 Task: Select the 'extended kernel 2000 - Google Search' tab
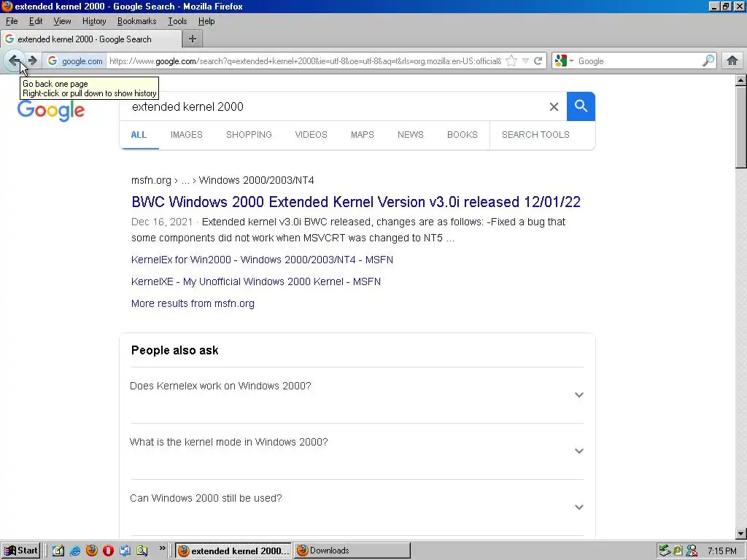pyautogui.click(x=91, y=39)
